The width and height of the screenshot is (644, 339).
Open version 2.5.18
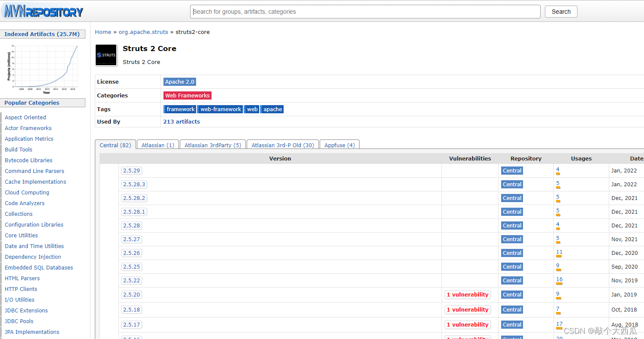pos(131,309)
